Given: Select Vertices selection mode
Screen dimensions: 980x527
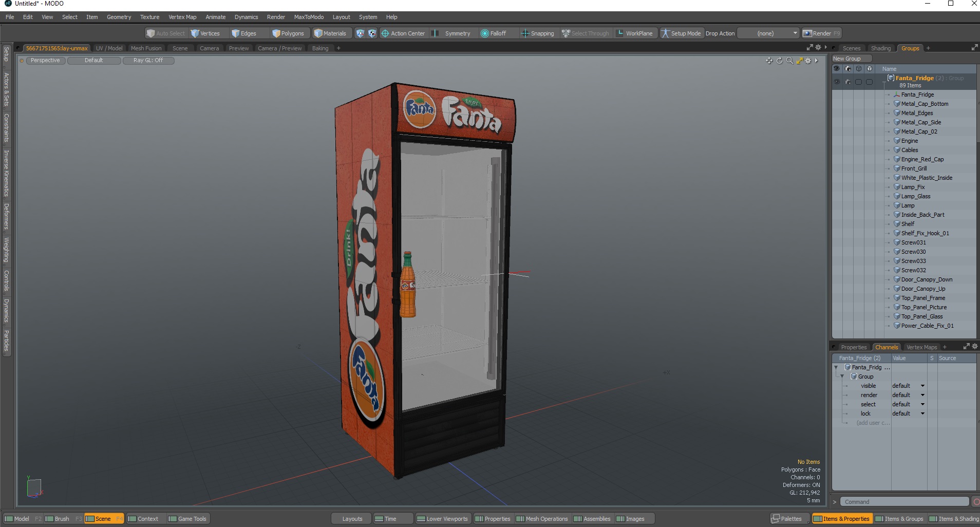Looking at the screenshot, I should point(205,33).
